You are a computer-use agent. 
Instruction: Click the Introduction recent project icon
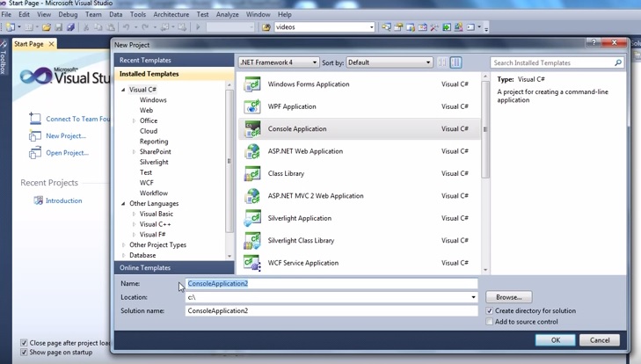point(38,200)
